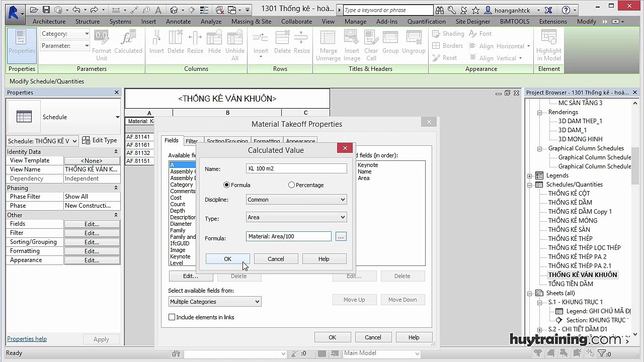
Task: Switch to the Formatting tab
Action: 267,141
